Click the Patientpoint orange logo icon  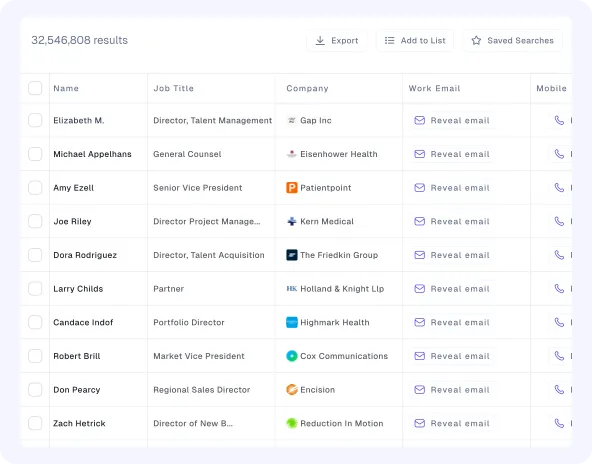pyautogui.click(x=291, y=188)
